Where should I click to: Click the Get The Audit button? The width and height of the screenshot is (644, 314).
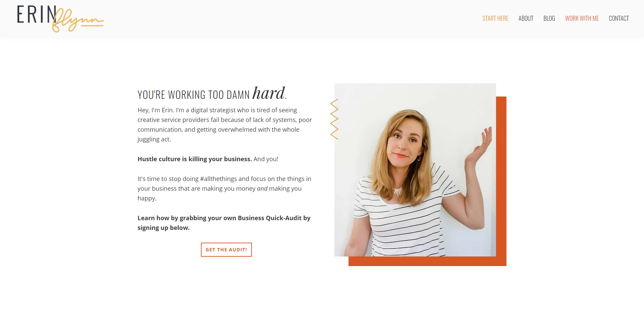226,250
